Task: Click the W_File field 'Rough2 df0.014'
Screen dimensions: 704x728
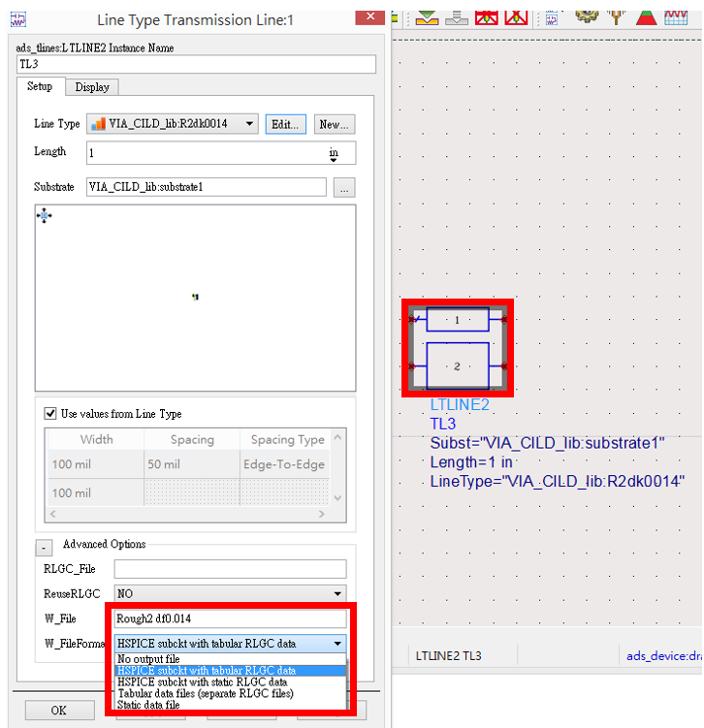Action: [x=231, y=618]
